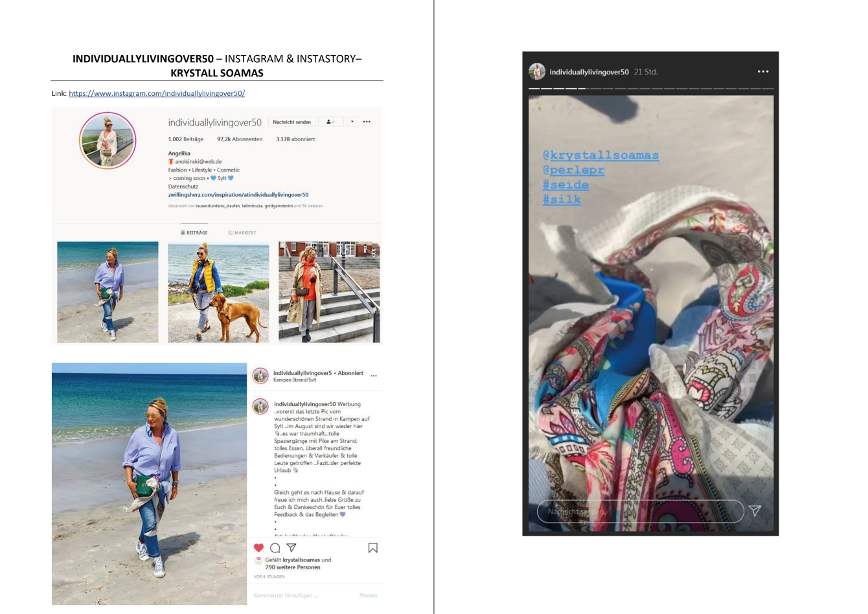This screenshot has height=614, width=868.
Task: Click send arrow in story reply bar
Action: (755, 510)
